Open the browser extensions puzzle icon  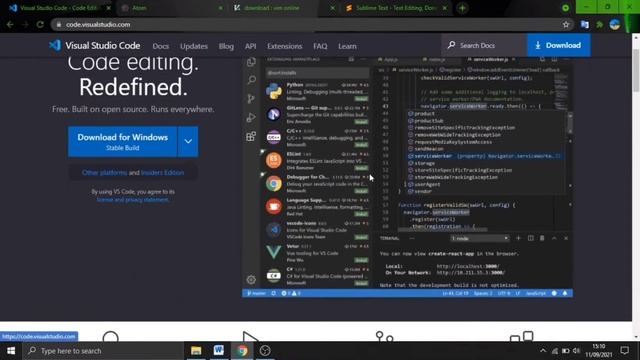(600, 24)
